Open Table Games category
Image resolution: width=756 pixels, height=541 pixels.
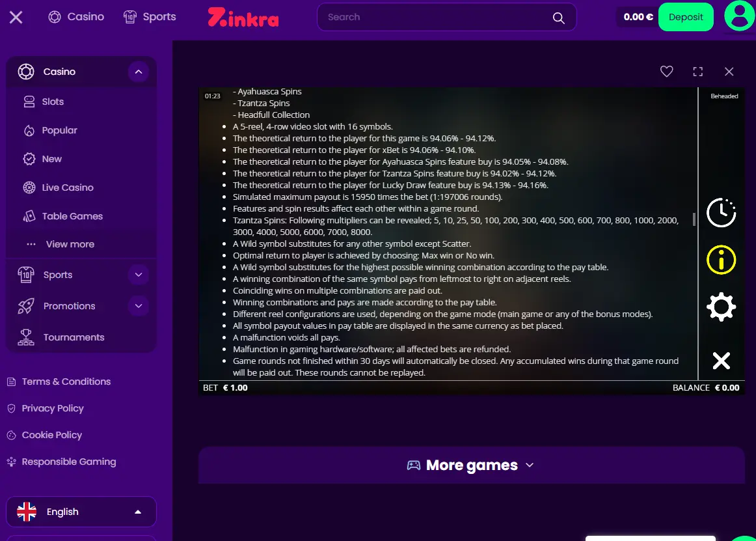tap(72, 216)
